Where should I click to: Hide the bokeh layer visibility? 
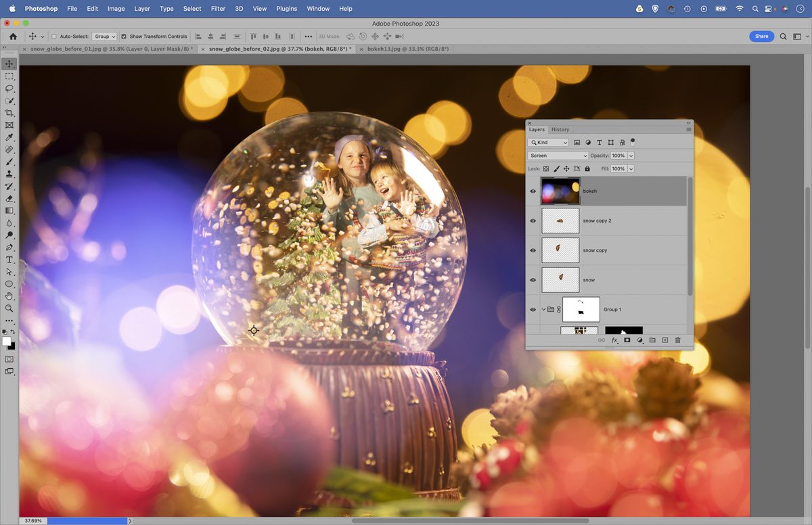pyautogui.click(x=533, y=191)
